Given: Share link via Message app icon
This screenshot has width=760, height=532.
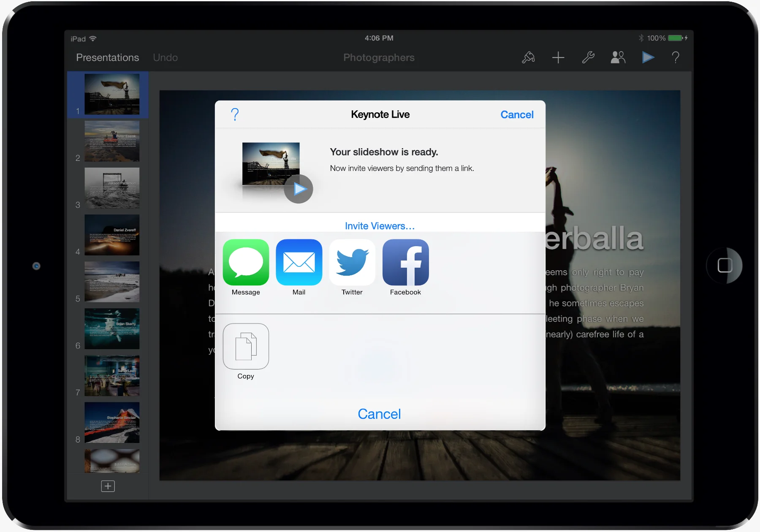Looking at the screenshot, I should coord(246,262).
